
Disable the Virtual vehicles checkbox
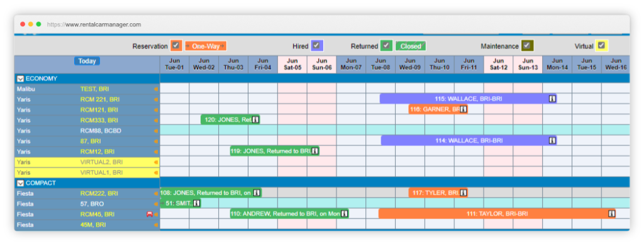[x=602, y=45]
